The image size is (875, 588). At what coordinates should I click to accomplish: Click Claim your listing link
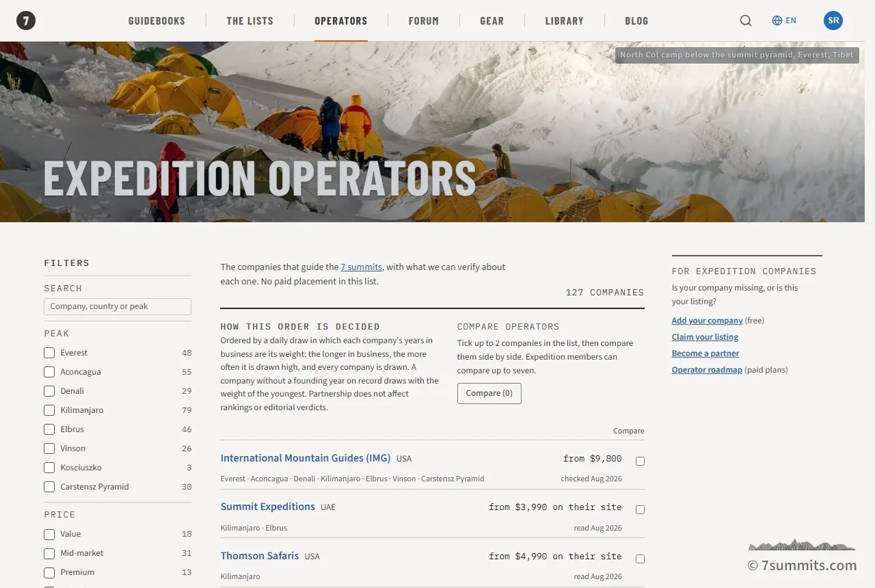tap(705, 337)
